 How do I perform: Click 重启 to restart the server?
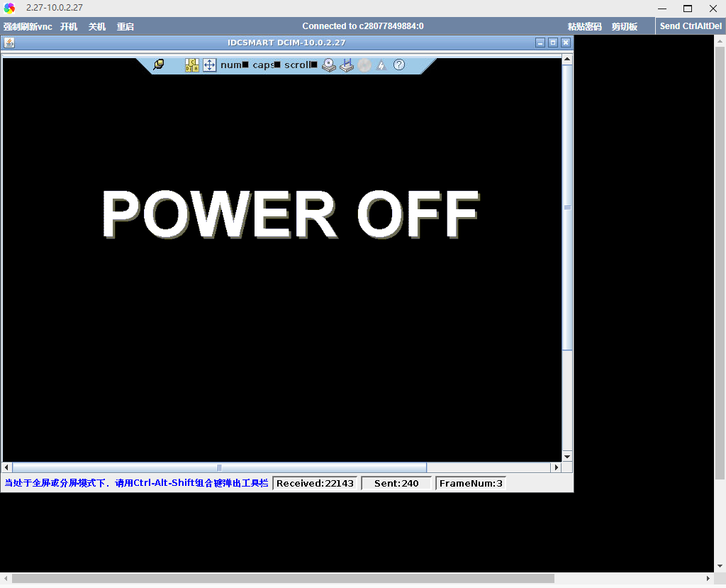point(125,27)
